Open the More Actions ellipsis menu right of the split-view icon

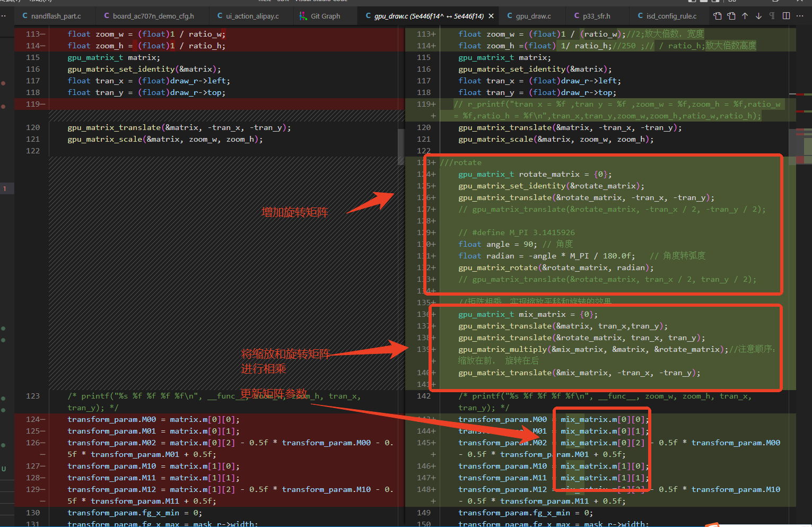(800, 16)
